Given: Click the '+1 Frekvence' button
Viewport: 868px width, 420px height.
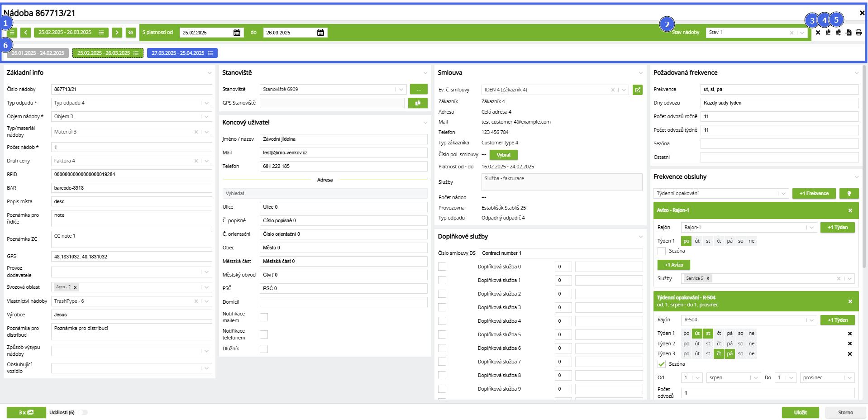Looking at the screenshot, I should coord(814,194).
